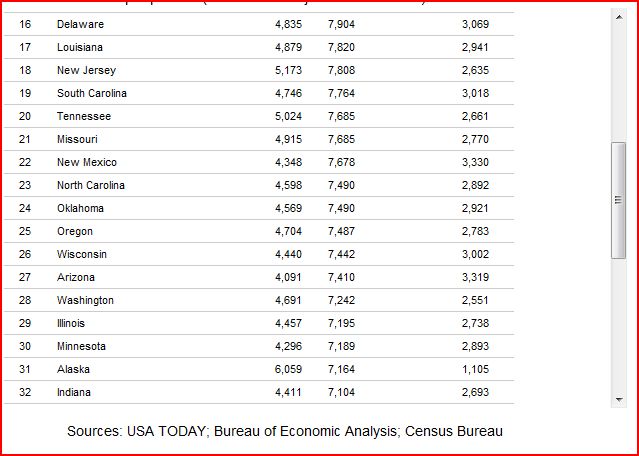
Task: Click the Louisiana state cell
Action: 80,47
